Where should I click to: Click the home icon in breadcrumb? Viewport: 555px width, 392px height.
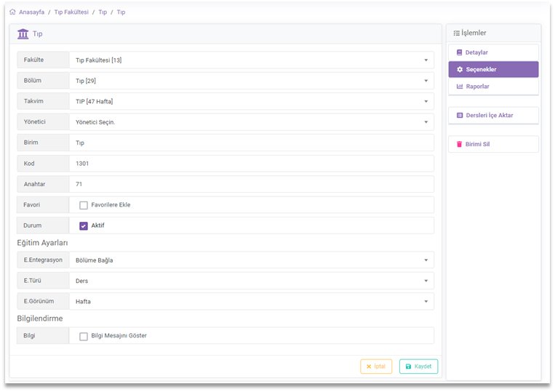tap(12, 12)
